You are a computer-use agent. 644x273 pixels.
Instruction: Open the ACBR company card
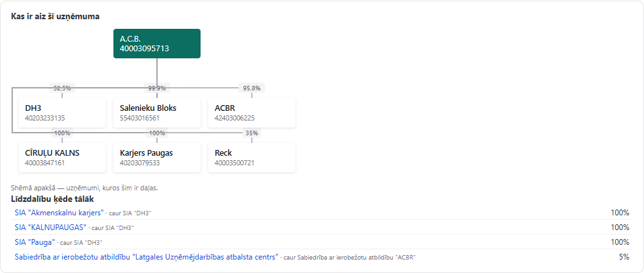coord(252,113)
